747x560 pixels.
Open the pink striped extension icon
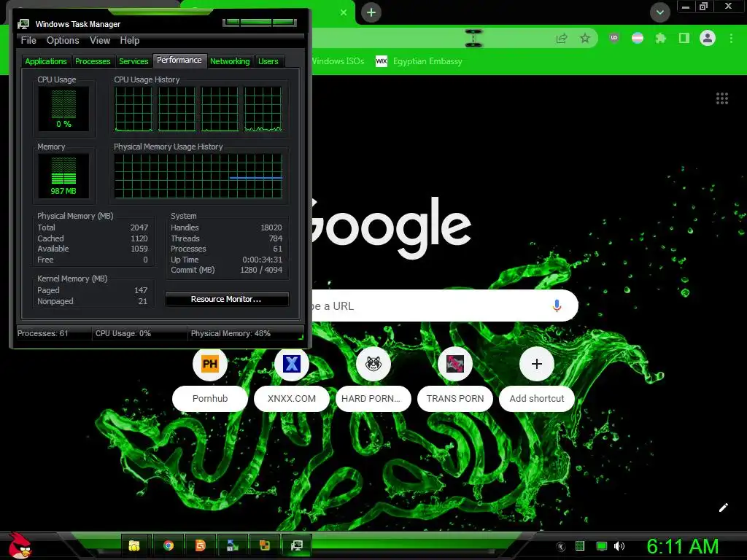638,38
